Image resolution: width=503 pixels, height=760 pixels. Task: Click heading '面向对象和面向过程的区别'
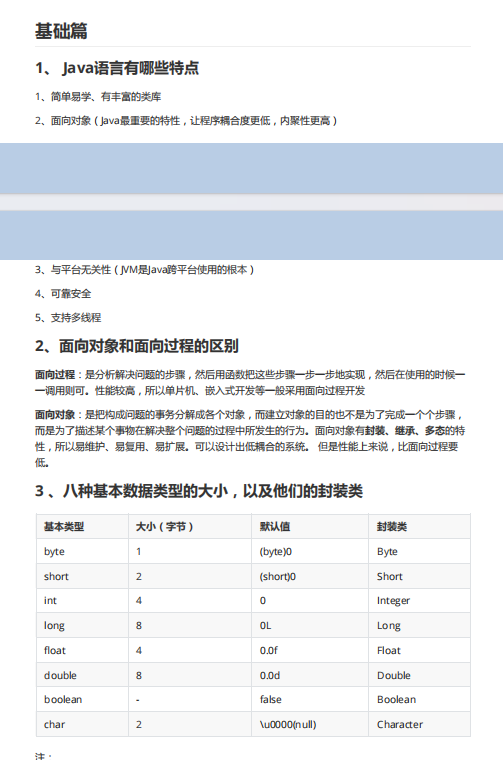point(149,346)
